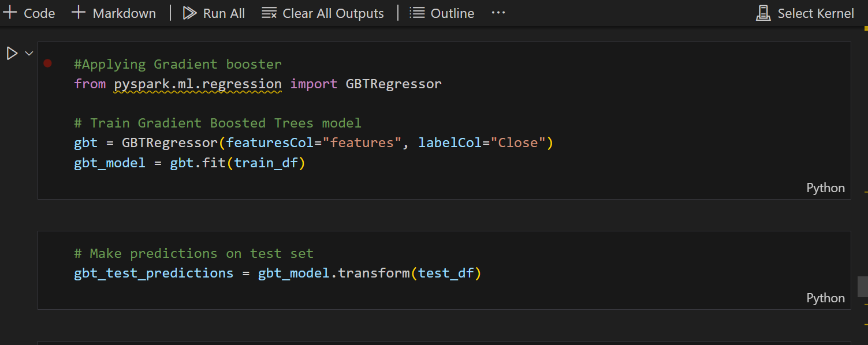Open the More Actions ellipsis menu
The width and height of the screenshot is (868, 345).
coord(498,13)
